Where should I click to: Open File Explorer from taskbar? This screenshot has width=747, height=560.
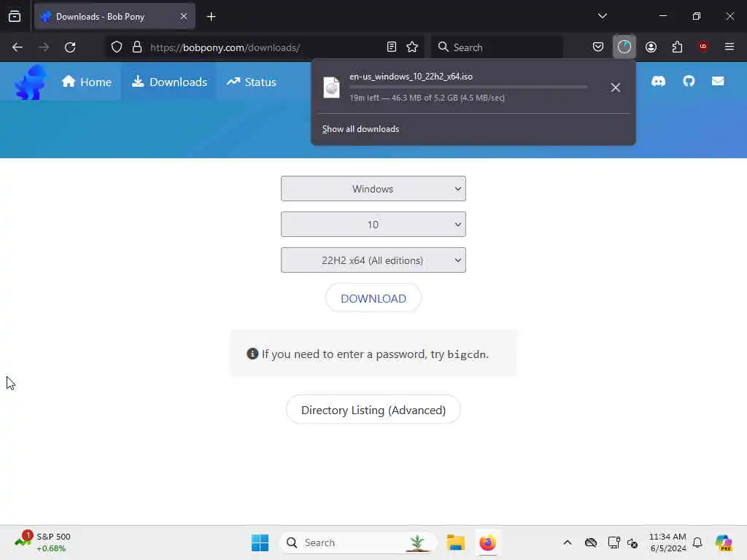pos(455,542)
